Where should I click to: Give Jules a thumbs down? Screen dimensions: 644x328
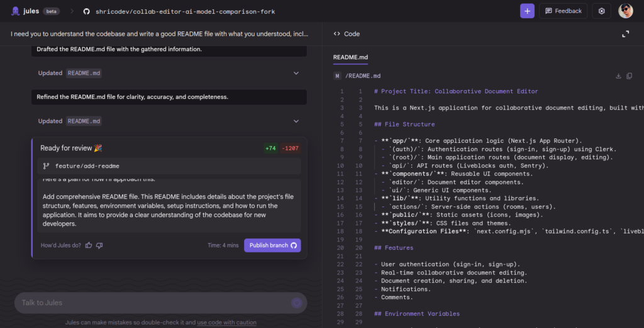click(99, 246)
